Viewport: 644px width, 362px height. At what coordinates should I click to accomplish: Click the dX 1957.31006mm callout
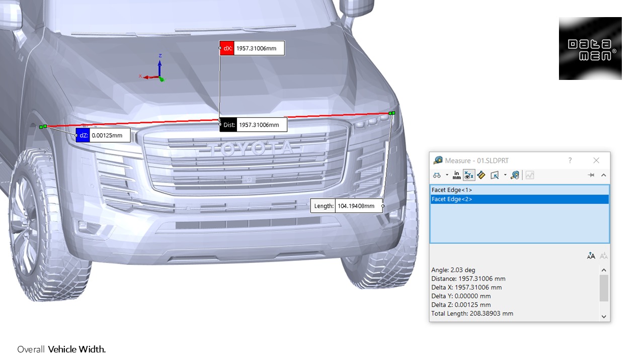click(x=252, y=48)
